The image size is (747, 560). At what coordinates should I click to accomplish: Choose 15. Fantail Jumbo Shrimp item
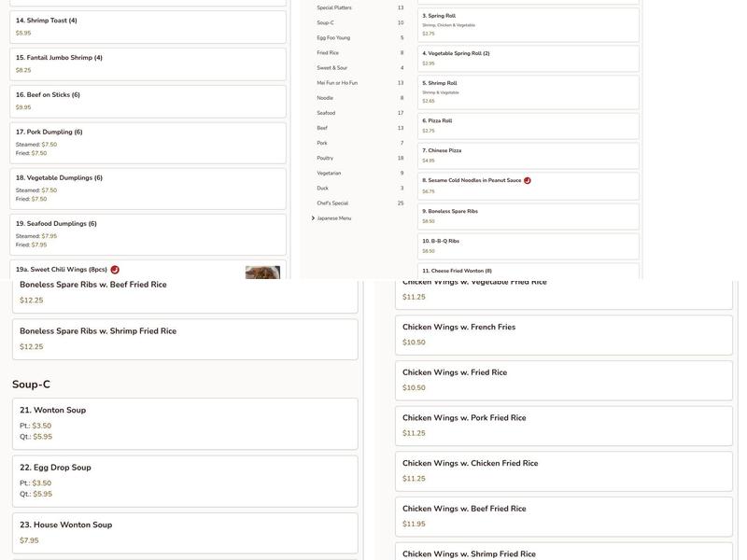(x=148, y=63)
